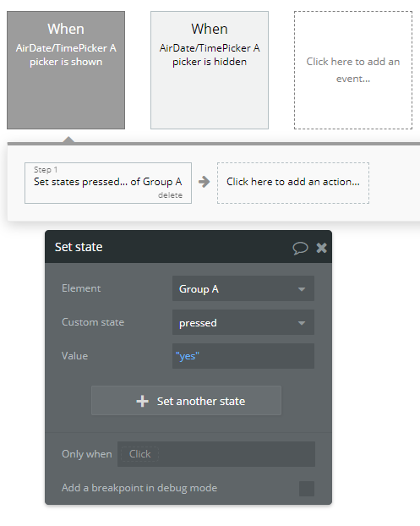Click here to add an event box

tap(353, 70)
